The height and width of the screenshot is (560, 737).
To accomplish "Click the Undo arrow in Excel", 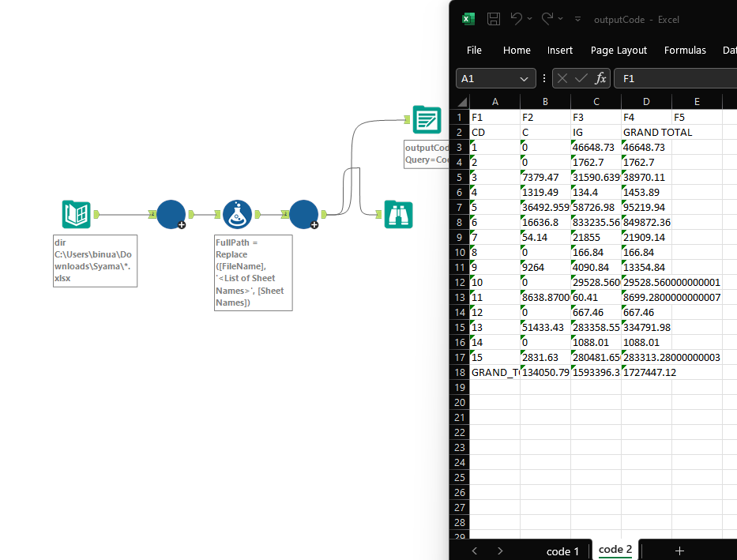I will pos(516,19).
